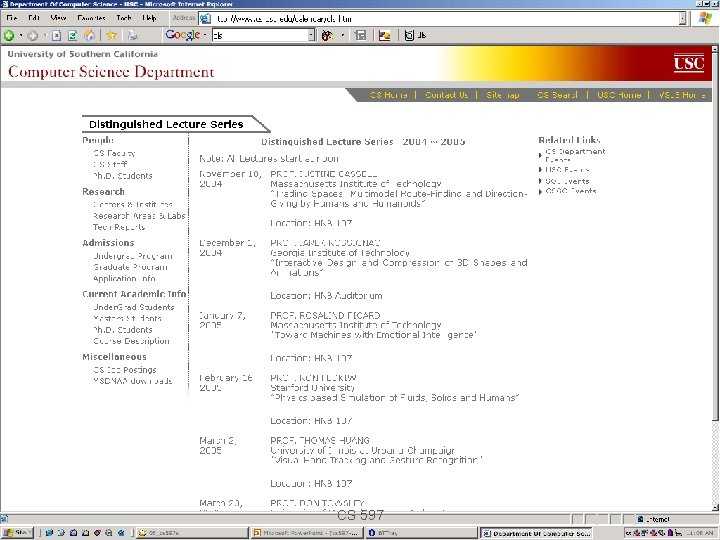Open the MSDNAA downloads link
The image size is (720, 540).
pyautogui.click(x=133, y=381)
